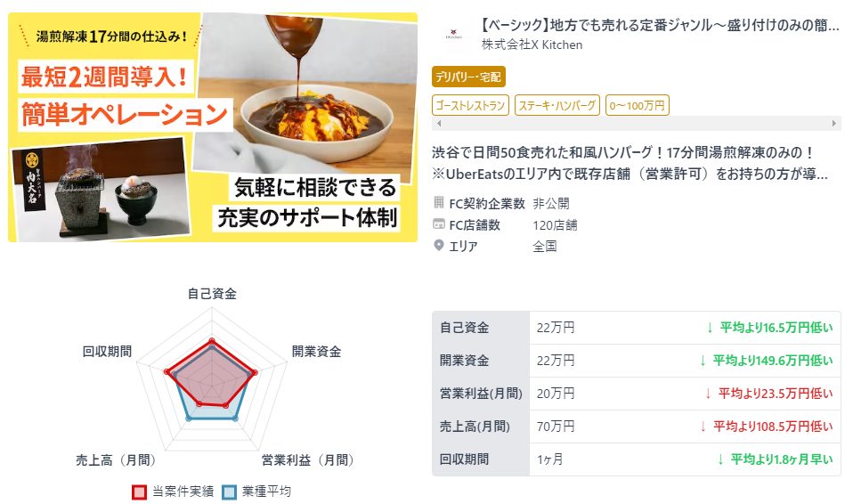Click the エリア location pin icon
Screen dimensions: 845x504
pos(439,246)
